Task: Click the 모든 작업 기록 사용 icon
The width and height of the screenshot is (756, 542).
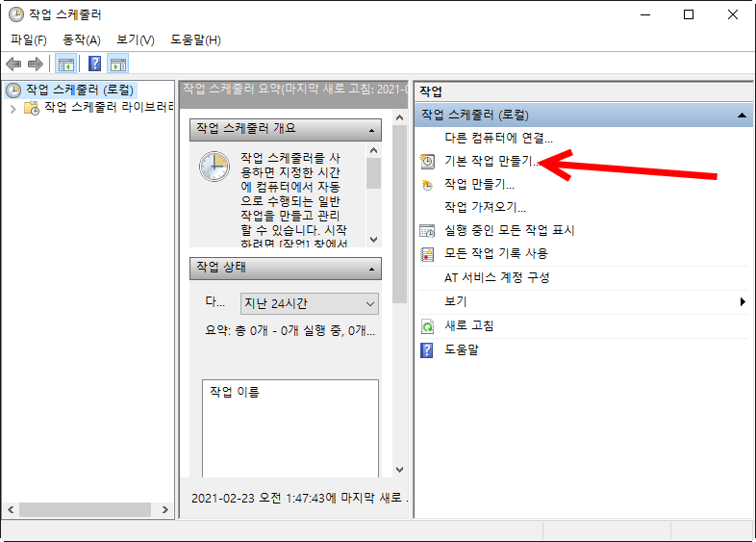Action: (x=427, y=254)
